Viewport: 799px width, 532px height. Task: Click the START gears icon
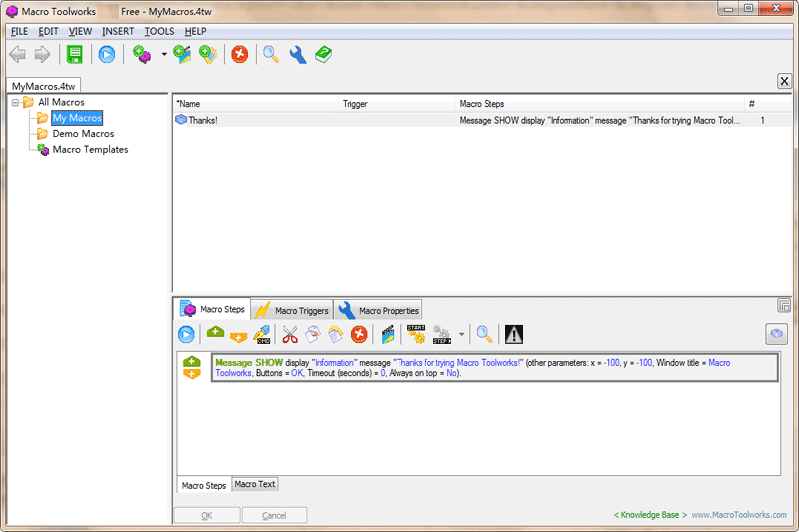[416, 334]
